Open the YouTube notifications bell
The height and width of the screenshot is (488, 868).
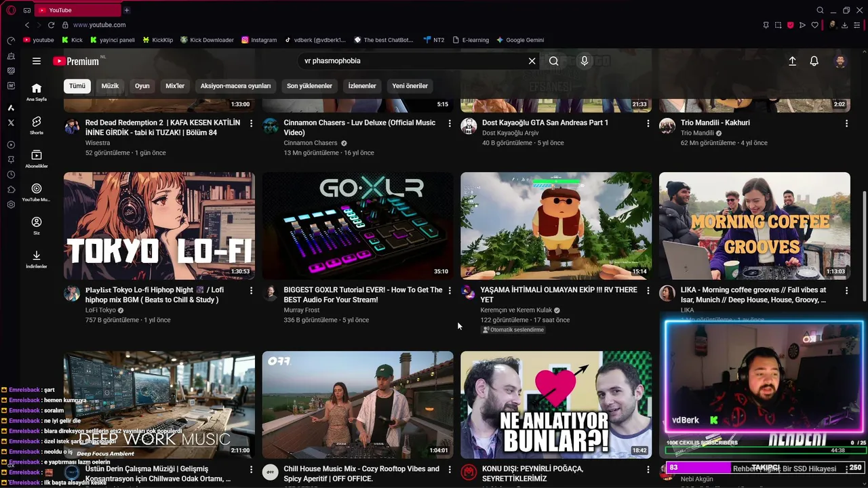pos(814,61)
